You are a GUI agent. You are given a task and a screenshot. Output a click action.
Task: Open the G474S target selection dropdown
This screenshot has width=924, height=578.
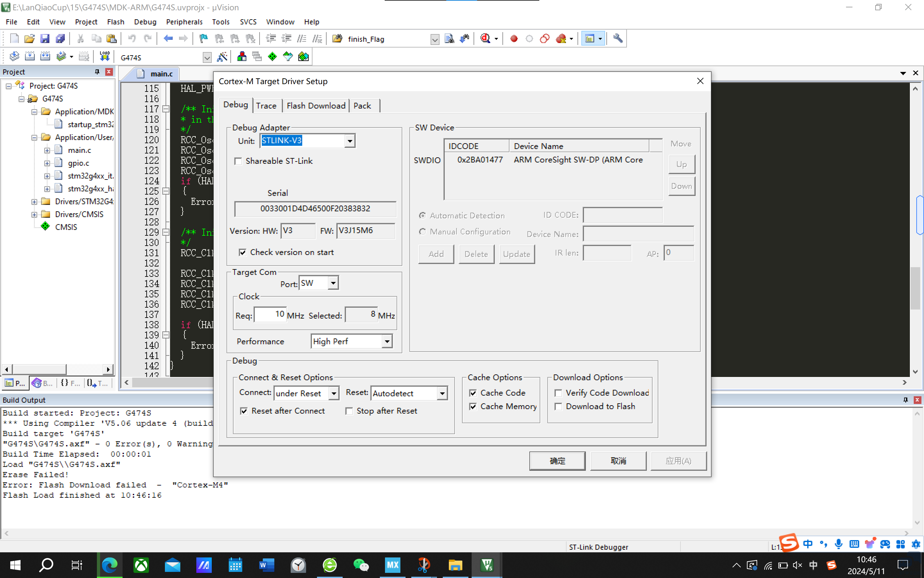pyautogui.click(x=207, y=58)
